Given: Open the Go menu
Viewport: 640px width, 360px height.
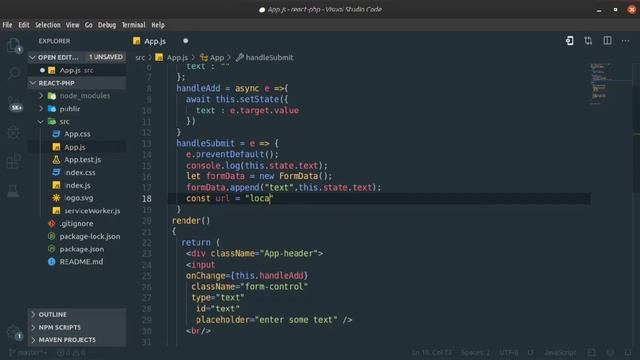Looking at the screenshot, I should point(89,25).
